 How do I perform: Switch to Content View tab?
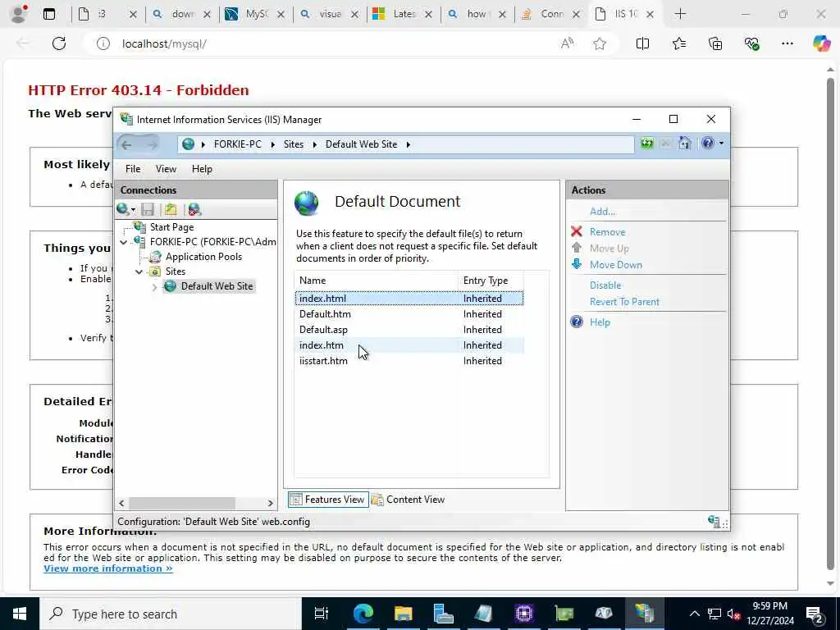pyautogui.click(x=409, y=500)
